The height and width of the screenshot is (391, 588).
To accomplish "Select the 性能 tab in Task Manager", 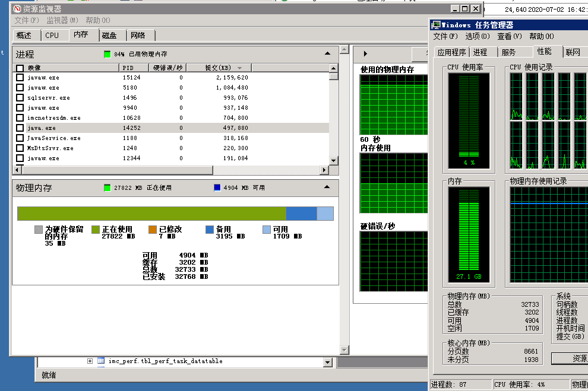I will (x=545, y=51).
